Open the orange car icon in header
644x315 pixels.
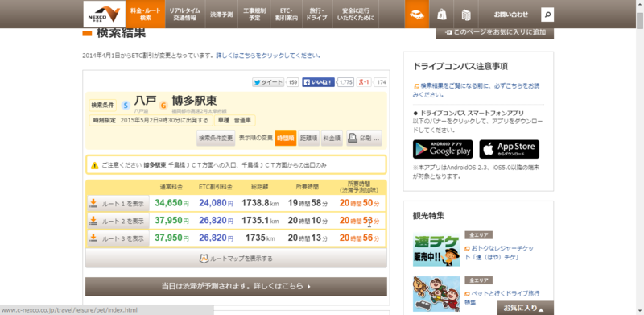click(417, 15)
